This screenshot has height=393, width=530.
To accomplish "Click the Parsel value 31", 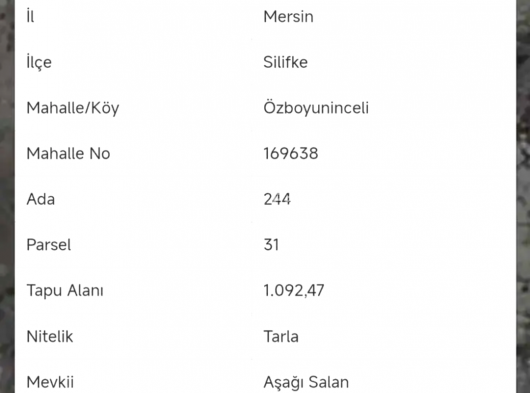I will pyautogui.click(x=271, y=245).
